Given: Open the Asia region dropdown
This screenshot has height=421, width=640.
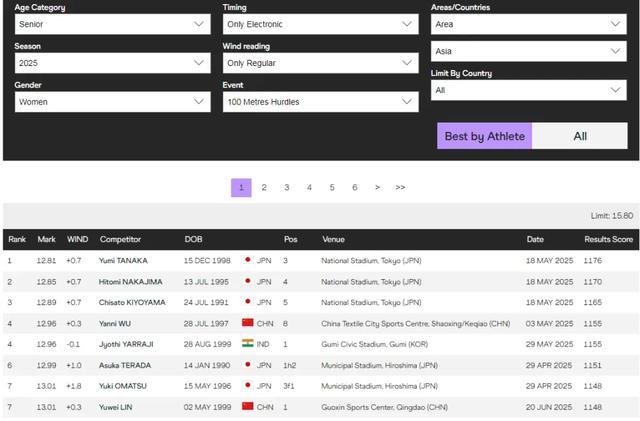Looking at the screenshot, I should (x=528, y=51).
